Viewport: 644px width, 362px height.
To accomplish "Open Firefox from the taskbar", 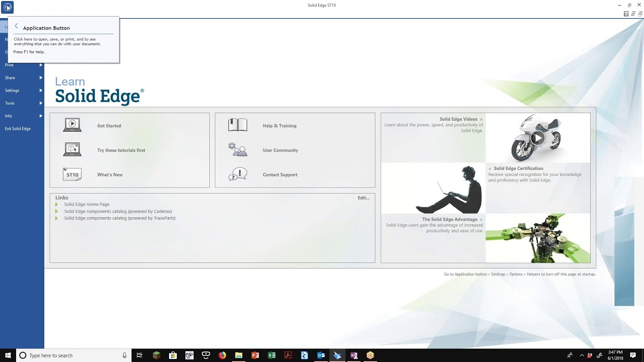I will click(x=222, y=355).
